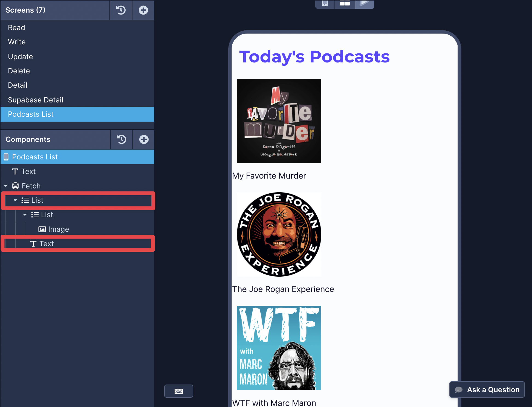Switch to mobile device preview mode
Image resolution: width=532 pixels, height=407 pixels.
pos(325,4)
